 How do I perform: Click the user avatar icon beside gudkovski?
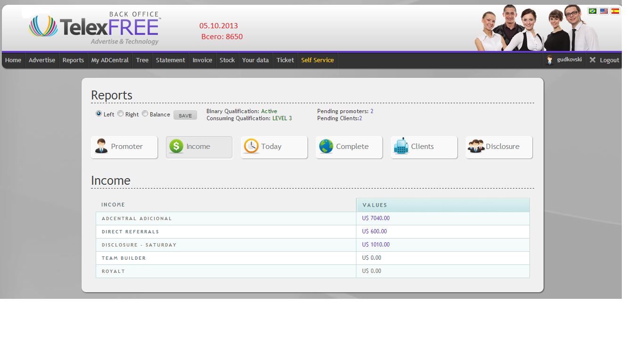(550, 60)
